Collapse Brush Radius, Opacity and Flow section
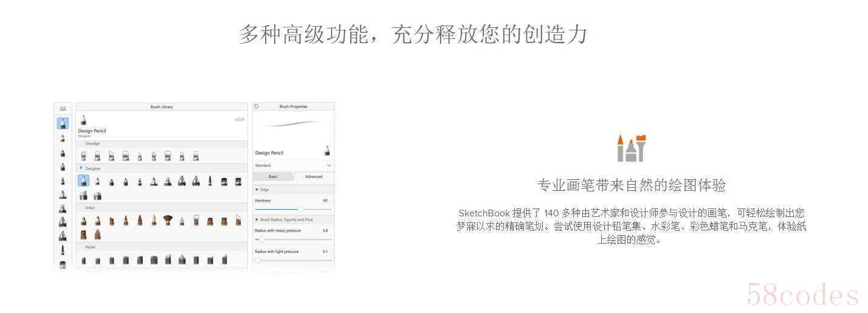 pos(256,219)
